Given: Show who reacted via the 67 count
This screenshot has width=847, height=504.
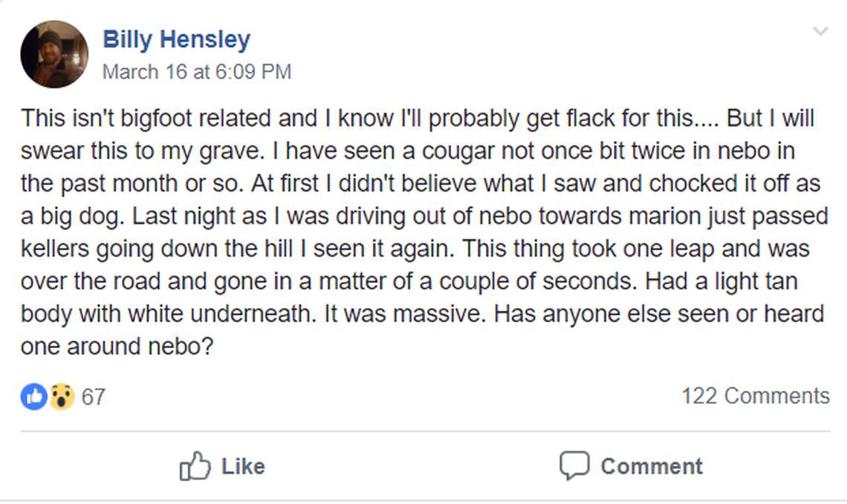Looking at the screenshot, I should [x=93, y=397].
